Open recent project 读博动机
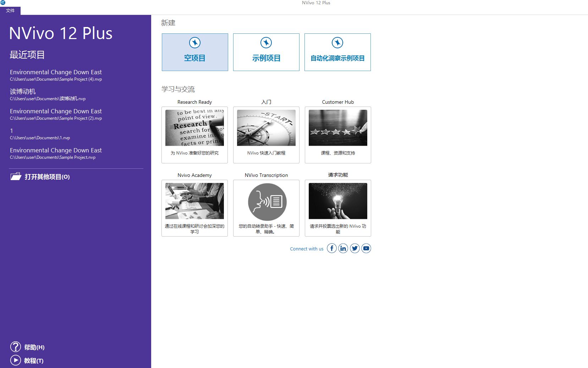588x368 pixels. [48, 94]
